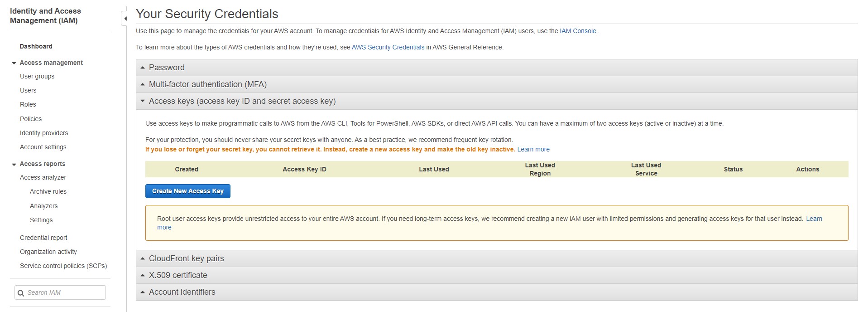The image size is (868, 312).
Task: Click the magnifier icon in Search IAM
Action: pos(21,293)
